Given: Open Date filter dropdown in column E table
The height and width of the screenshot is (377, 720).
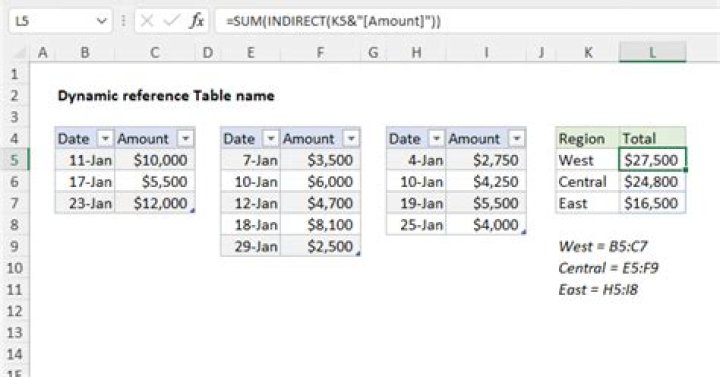Looking at the screenshot, I should (x=270, y=138).
